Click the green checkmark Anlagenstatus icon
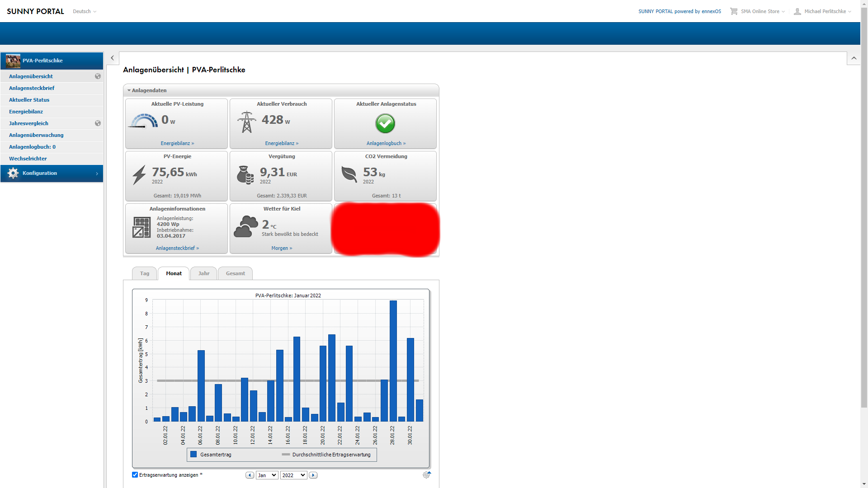The height and width of the screenshot is (488, 868). (x=385, y=123)
